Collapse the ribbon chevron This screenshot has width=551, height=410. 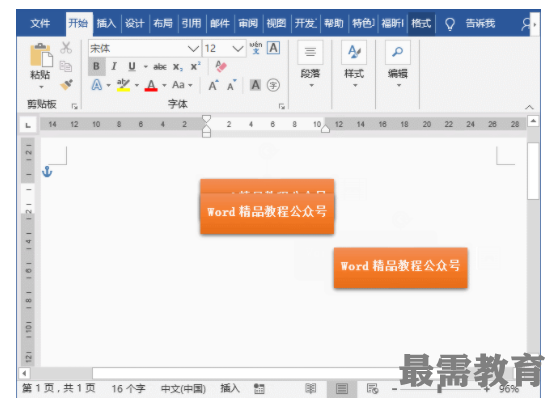click(x=530, y=107)
